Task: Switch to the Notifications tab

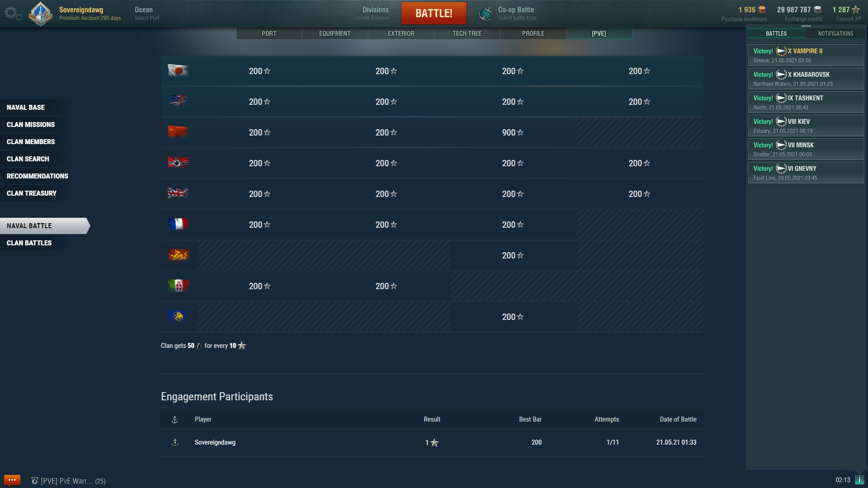Action: (x=835, y=33)
